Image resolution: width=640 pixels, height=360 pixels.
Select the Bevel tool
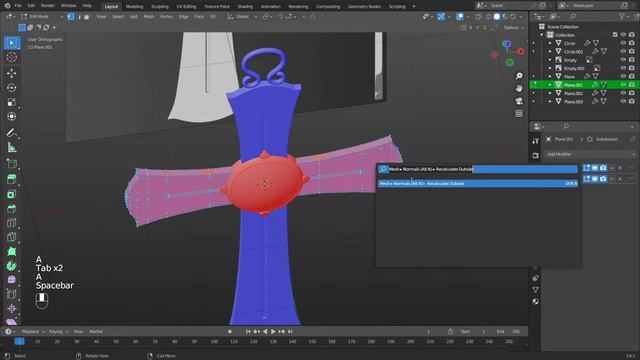coord(12,209)
